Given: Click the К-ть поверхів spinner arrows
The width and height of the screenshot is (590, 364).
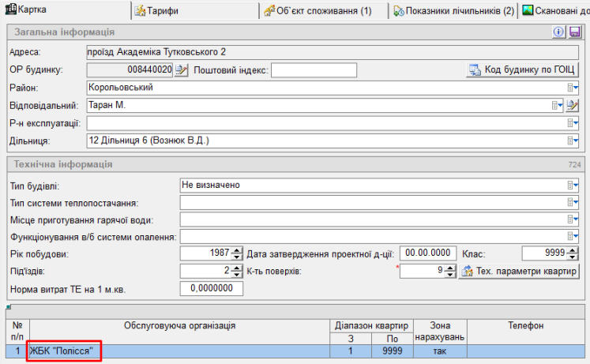Looking at the screenshot, I should coord(450,272).
